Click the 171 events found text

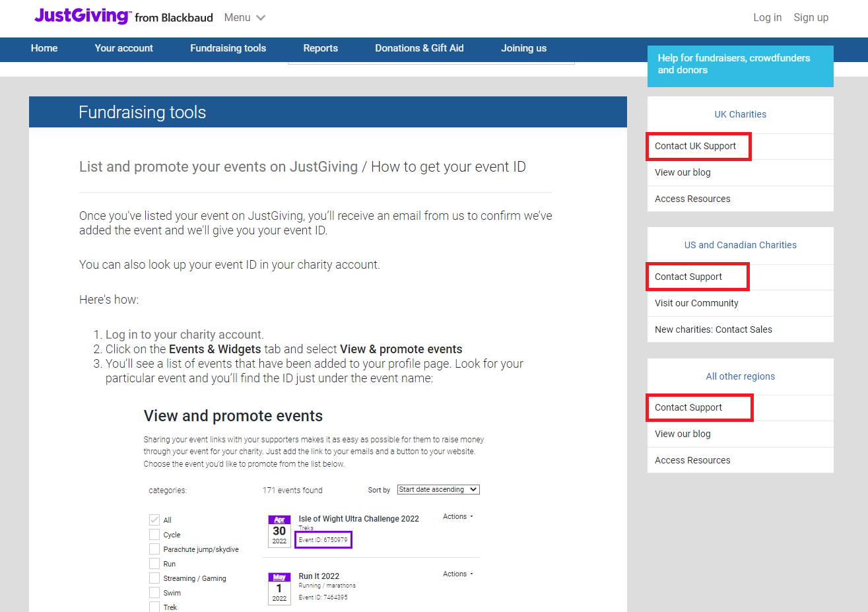pos(292,491)
